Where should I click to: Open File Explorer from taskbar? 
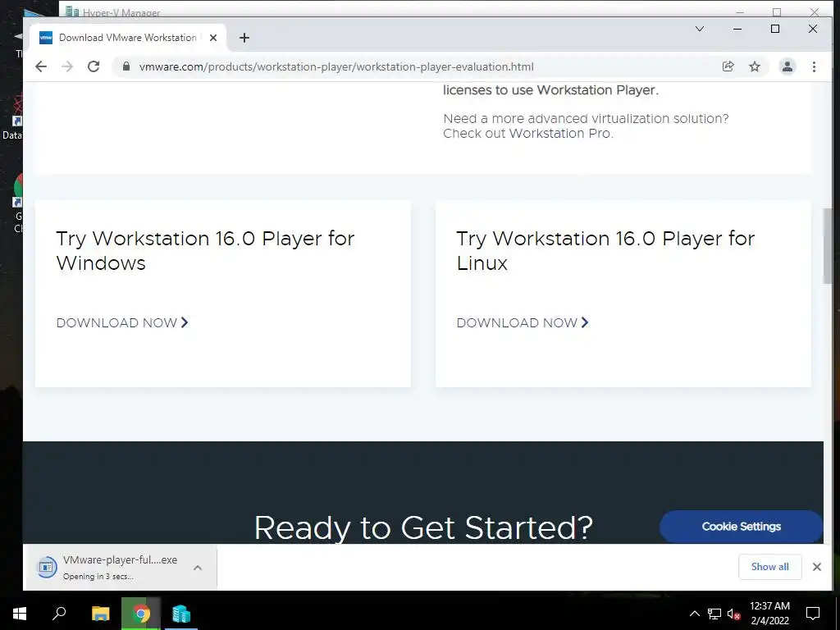[100, 614]
